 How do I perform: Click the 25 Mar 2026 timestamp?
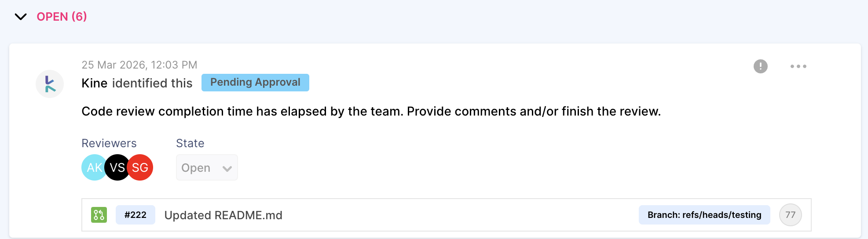tap(139, 65)
